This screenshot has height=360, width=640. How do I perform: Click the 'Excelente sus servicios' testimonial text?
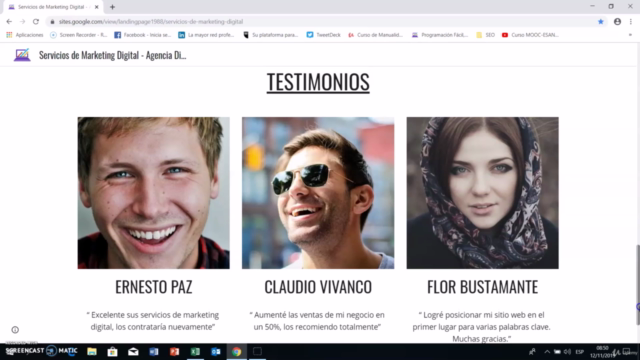click(153, 321)
